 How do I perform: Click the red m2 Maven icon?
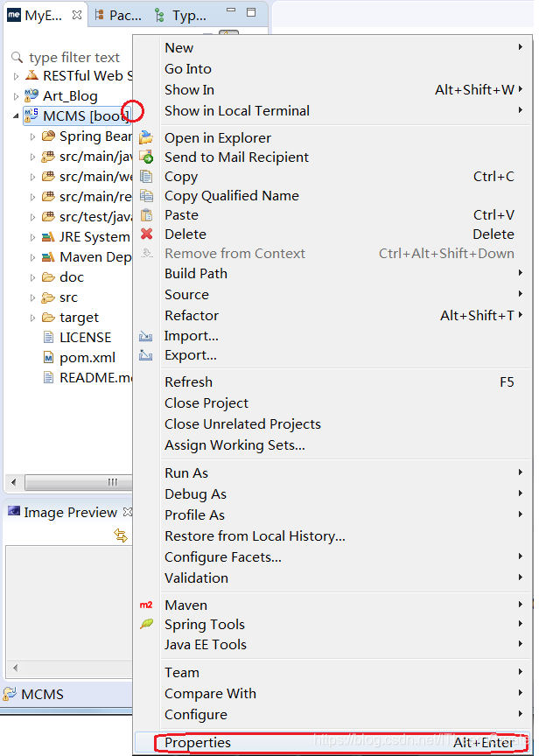click(146, 605)
